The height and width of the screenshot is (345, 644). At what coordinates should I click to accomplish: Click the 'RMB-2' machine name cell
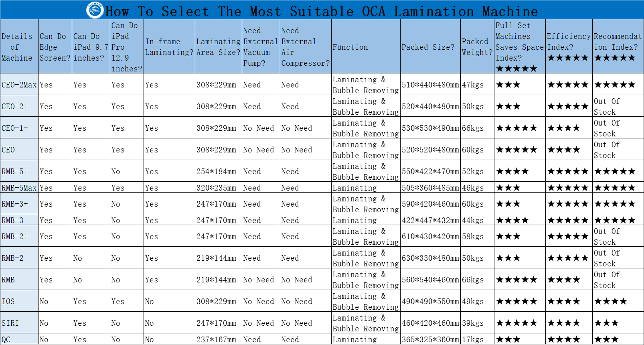coord(19,258)
